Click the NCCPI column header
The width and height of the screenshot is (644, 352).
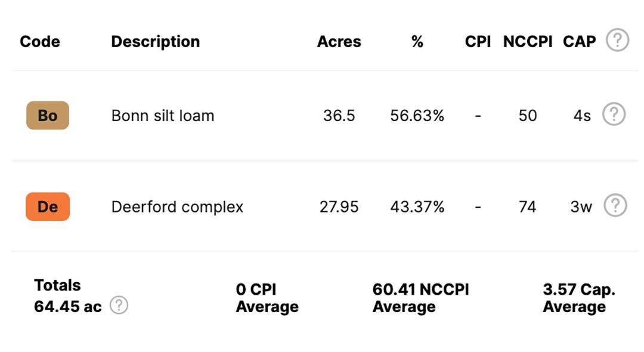(528, 42)
